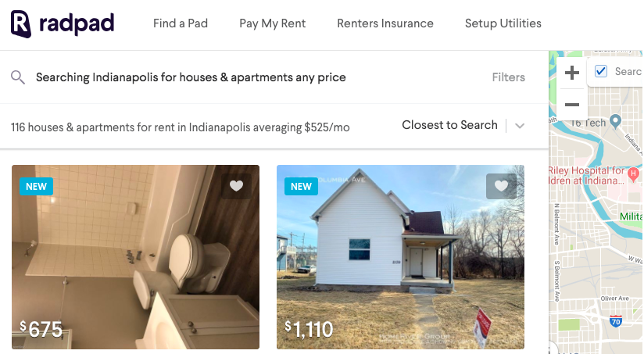Favorite the $675 listing with heart icon
This screenshot has width=644, height=354.
pyautogui.click(x=236, y=186)
